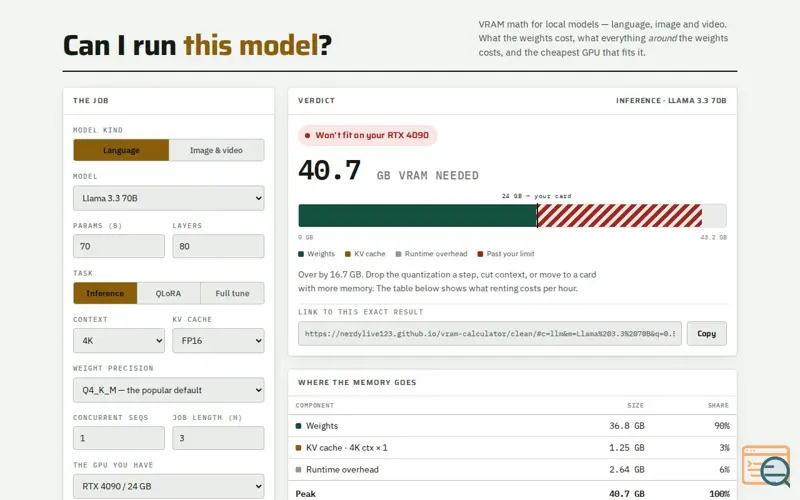
Task: Click the 1.25 GB size cell
Action: [x=627, y=447]
